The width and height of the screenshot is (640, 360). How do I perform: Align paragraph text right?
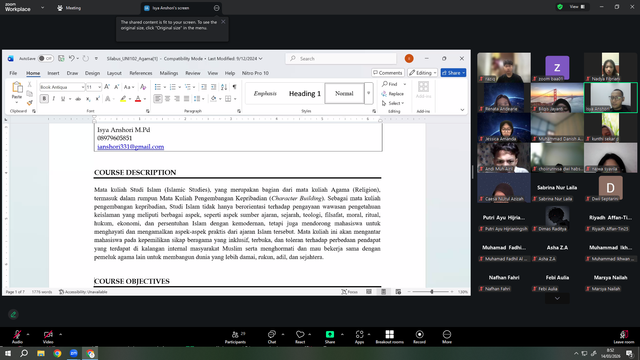tap(177, 99)
